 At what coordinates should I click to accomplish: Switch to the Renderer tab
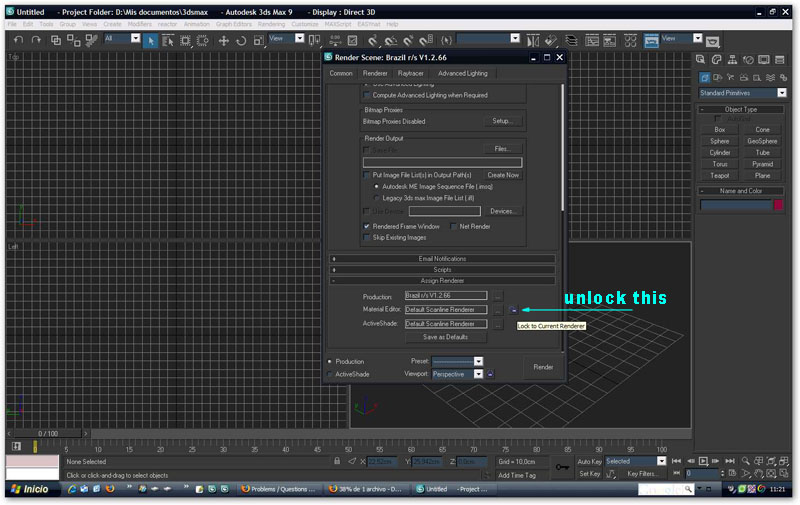375,73
